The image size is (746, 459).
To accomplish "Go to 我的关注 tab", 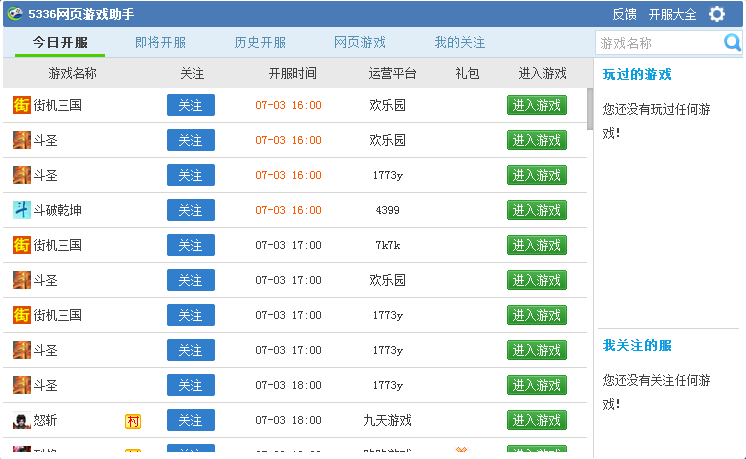I will 460,42.
